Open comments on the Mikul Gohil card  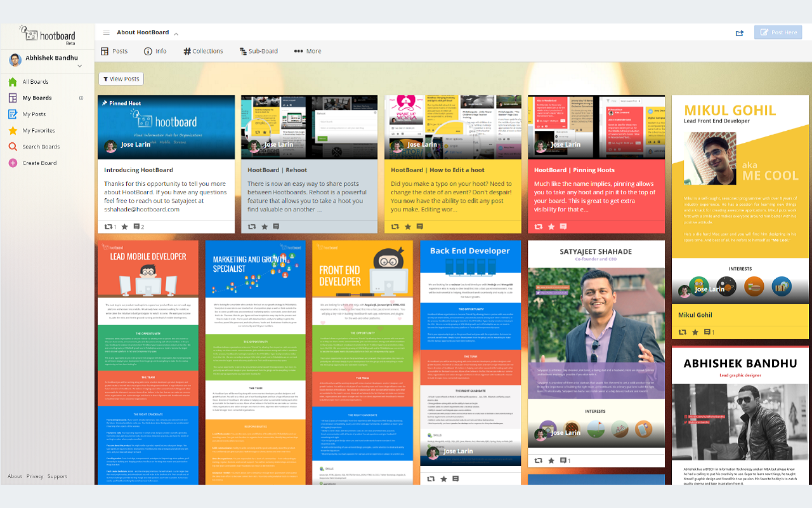click(x=708, y=332)
